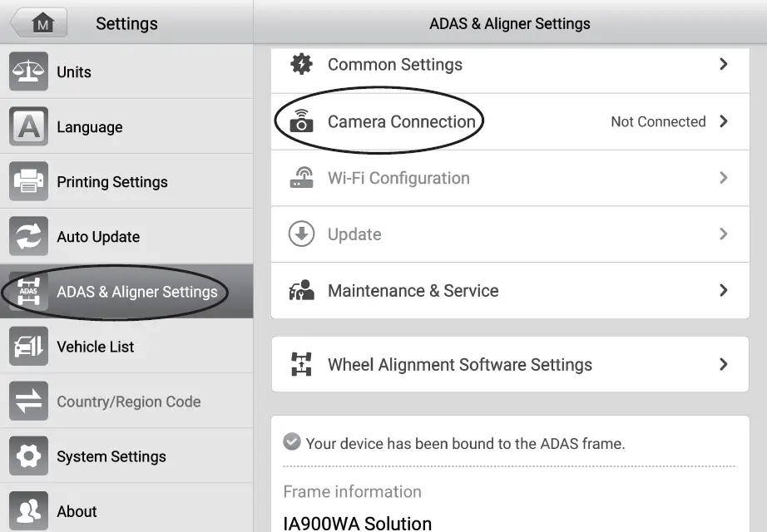Click the About person icon
The height and width of the screenshot is (532, 767).
[28, 510]
